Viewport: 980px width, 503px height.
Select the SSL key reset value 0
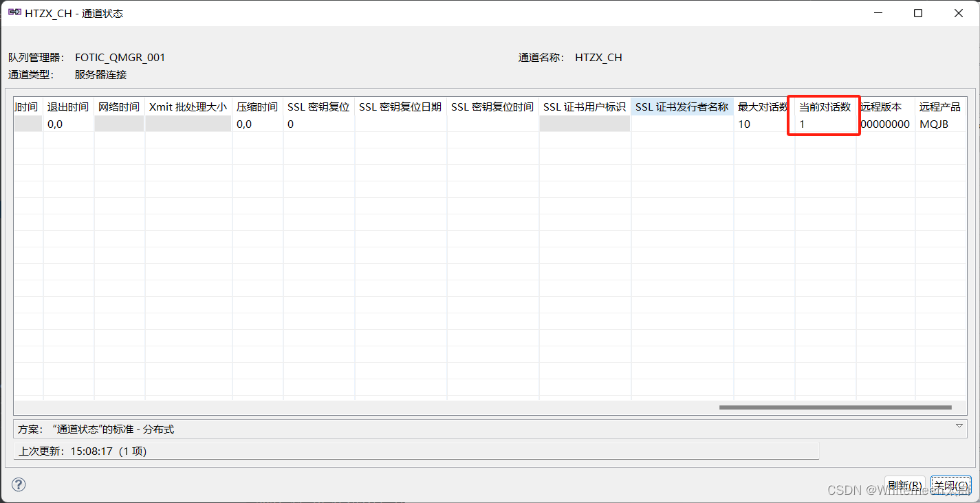click(319, 124)
